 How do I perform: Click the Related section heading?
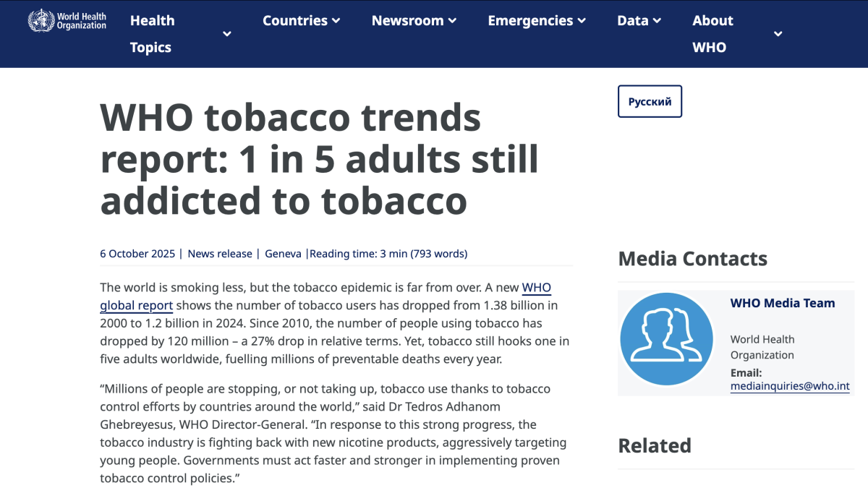pyautogui.click(x=655, y=445)
